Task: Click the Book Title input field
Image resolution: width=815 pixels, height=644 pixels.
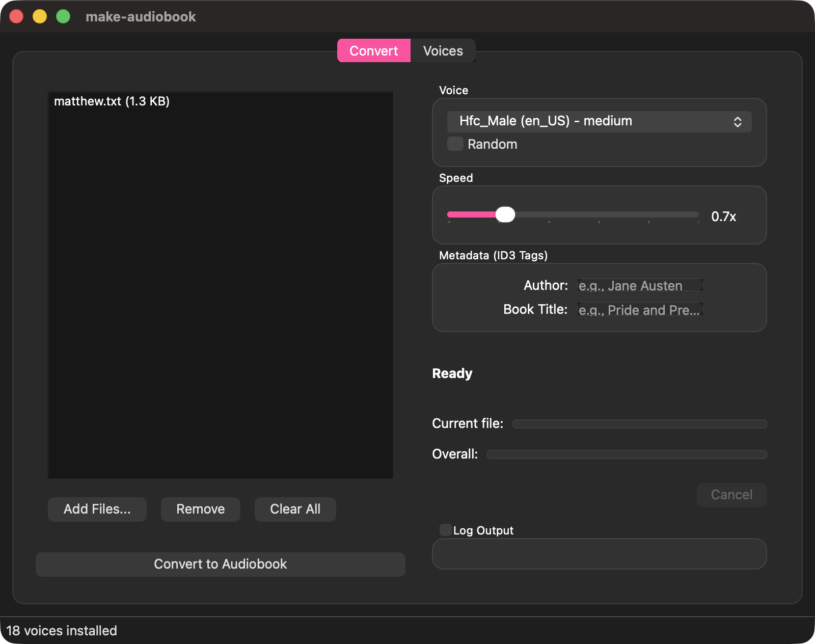Action: (x=640, y=309)
